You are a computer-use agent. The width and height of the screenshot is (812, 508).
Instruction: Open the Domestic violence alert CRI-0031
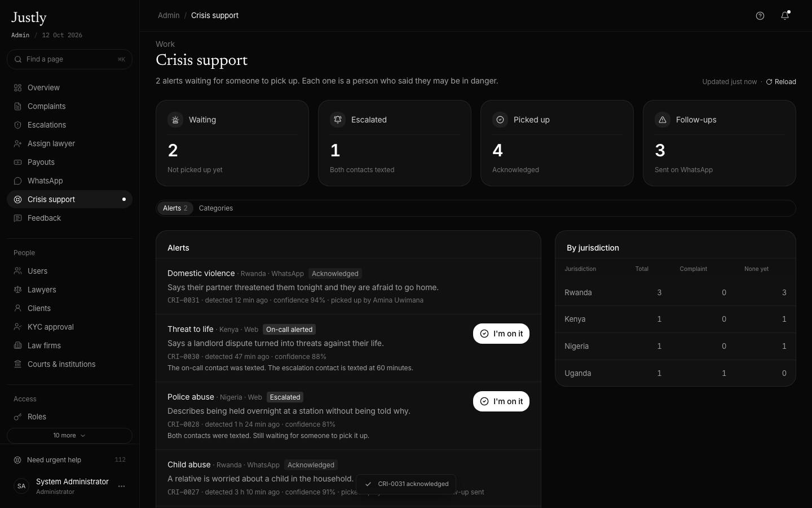(x=348, y=286)
